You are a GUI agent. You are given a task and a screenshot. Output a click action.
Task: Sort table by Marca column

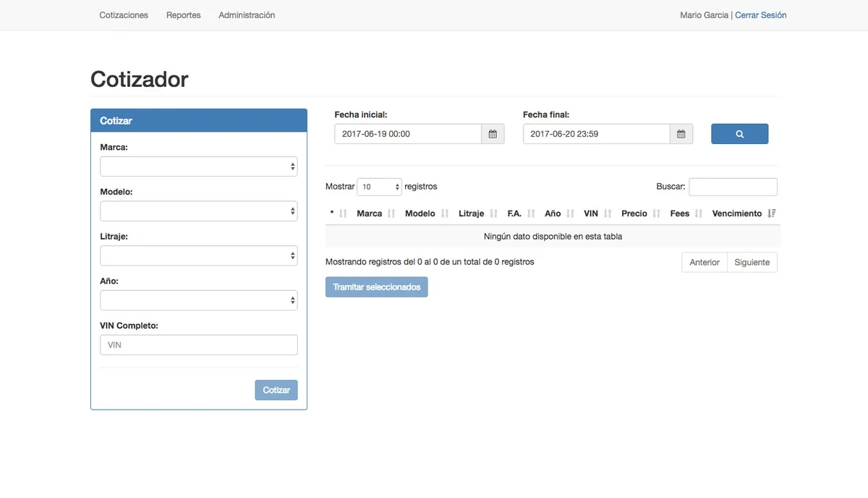pyautogui.click(x=376, y=214)
